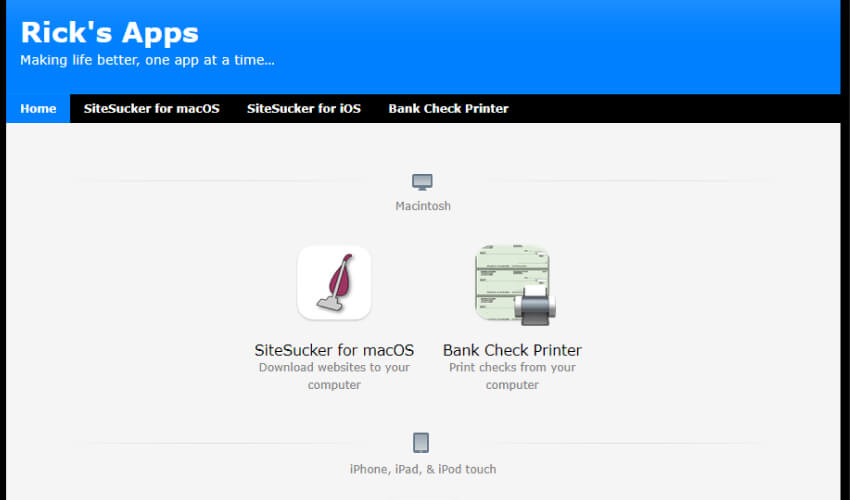
Task: Select the Home tab
Action: click(38, 108)
